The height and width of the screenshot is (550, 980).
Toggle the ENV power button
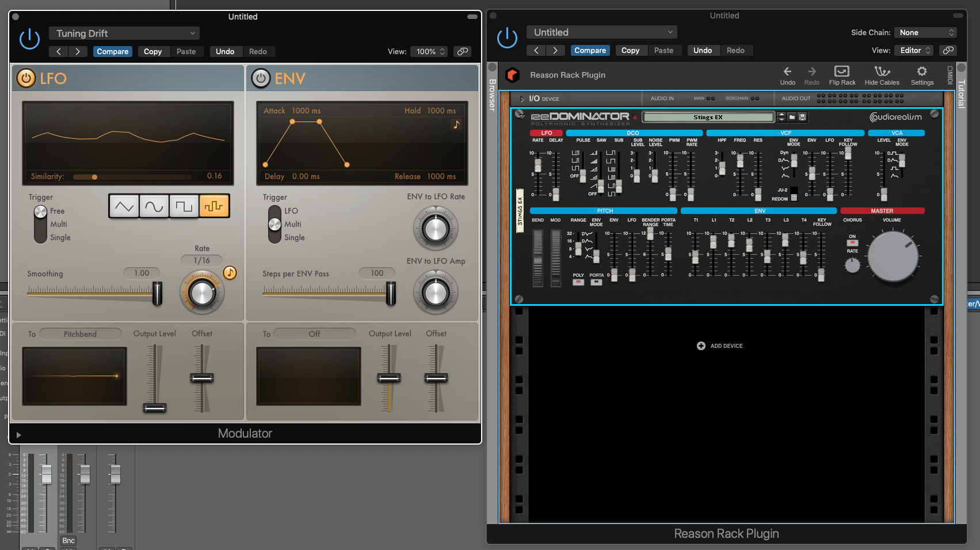[261, 78]
